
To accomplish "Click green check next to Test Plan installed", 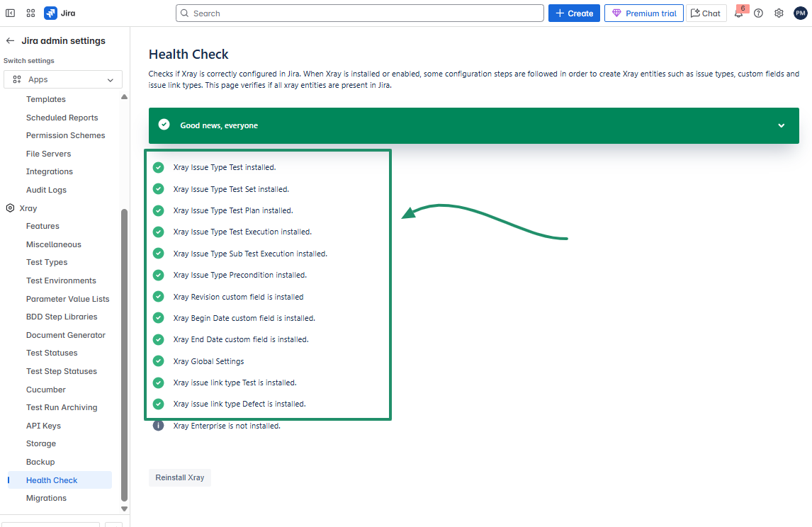I will 159,210.
